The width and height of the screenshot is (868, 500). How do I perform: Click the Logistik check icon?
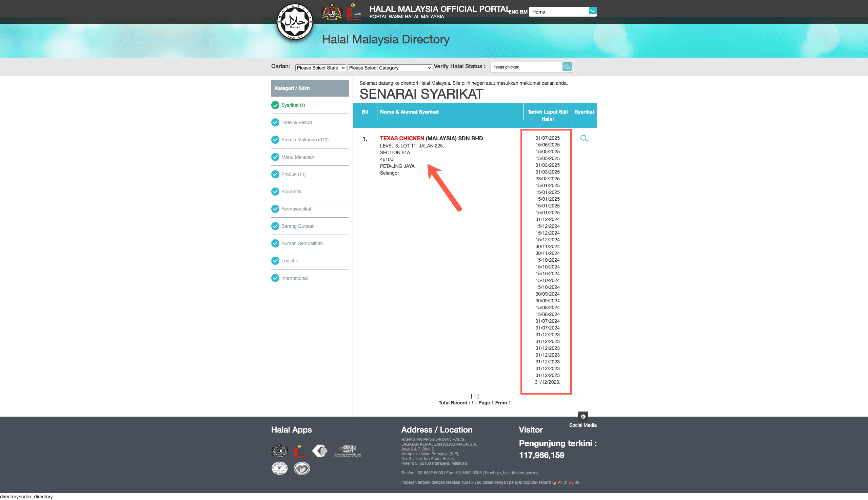pyautogui.click(x=275, y=261)
